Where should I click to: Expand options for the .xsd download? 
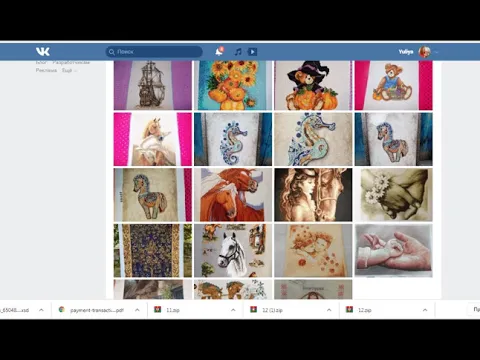click(41, 310)
